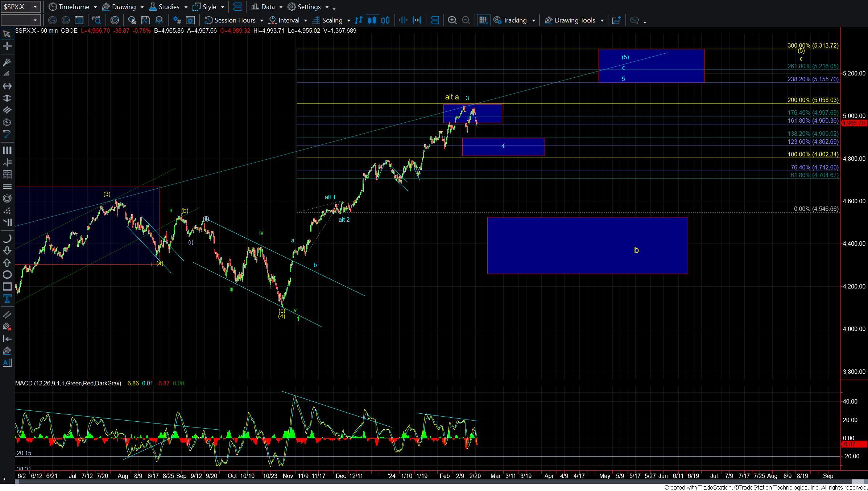Click the 'alt a' wave label
This screenshot has width=868, height=491.
pyautogui.click(x=452, y=97)
